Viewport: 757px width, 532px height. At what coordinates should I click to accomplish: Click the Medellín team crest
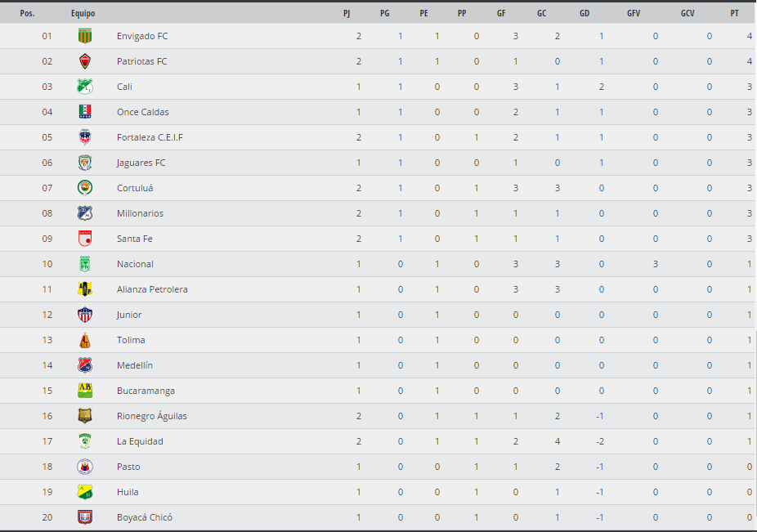(x=84, y=365)
